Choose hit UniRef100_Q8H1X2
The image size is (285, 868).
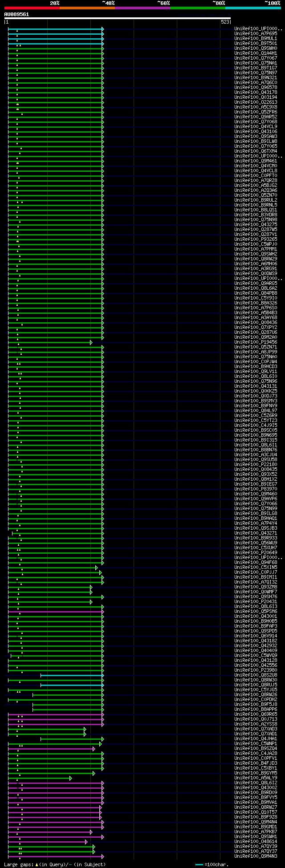click(256, 479)
